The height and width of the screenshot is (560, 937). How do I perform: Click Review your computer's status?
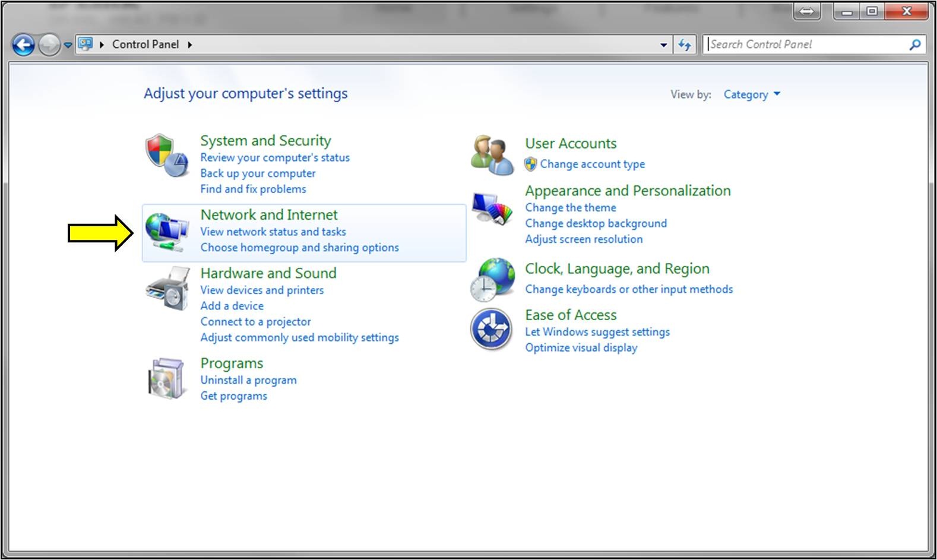point(275,158)
